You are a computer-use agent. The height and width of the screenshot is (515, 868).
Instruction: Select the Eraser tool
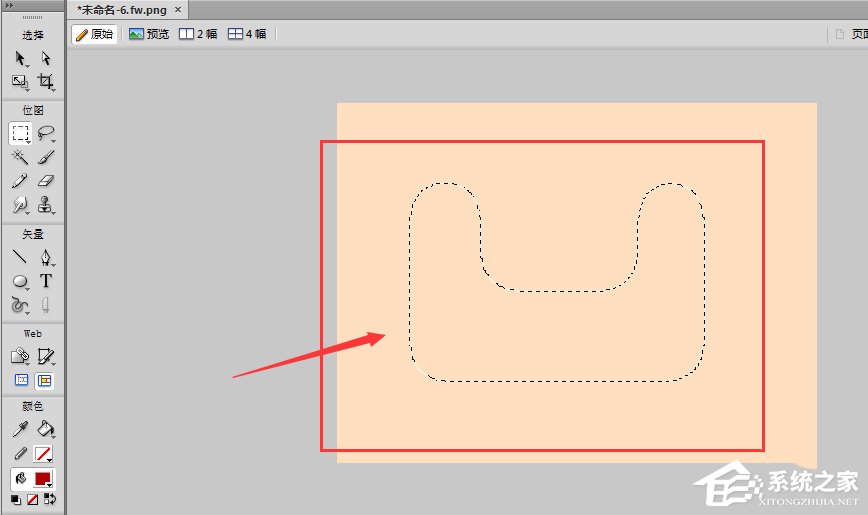point(46,181)
